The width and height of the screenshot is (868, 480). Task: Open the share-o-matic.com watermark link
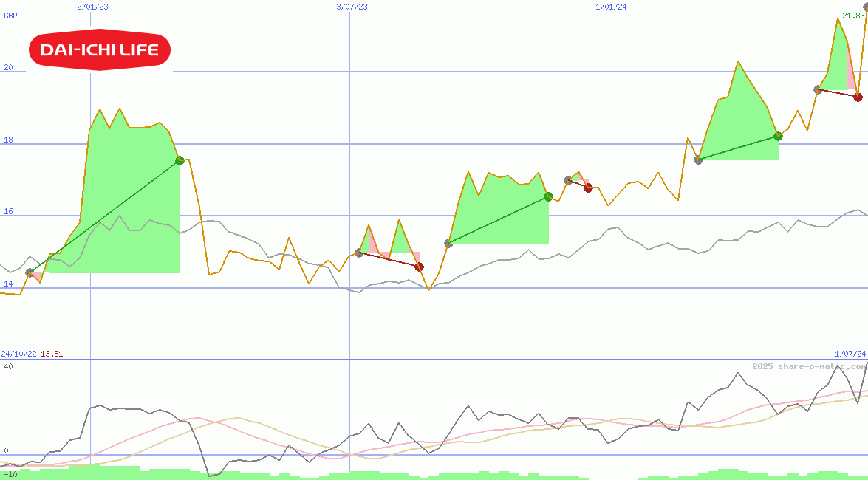[x=809, y=366]
